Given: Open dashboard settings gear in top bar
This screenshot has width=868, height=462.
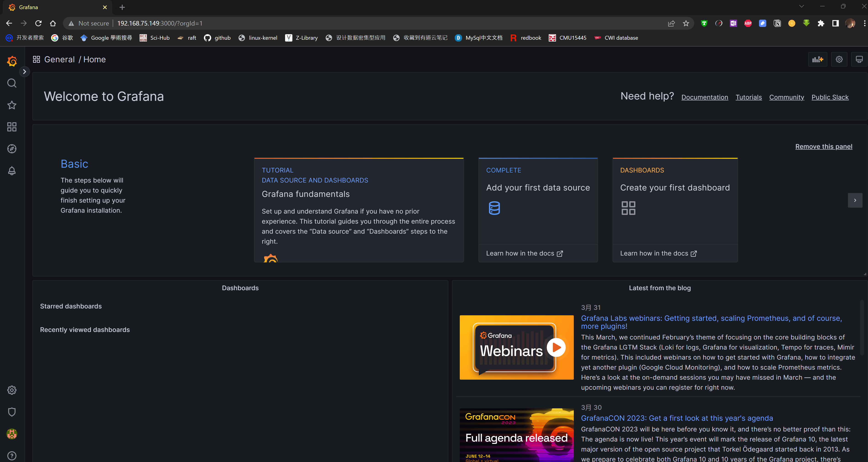Looking at the screenshot, I should pyautogui.click(x=839, y=60).
